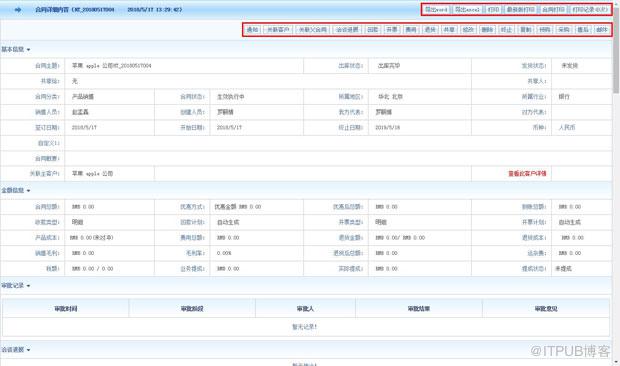
Task: Click the 通知 toolbar button
Action: tap(252, 30)
